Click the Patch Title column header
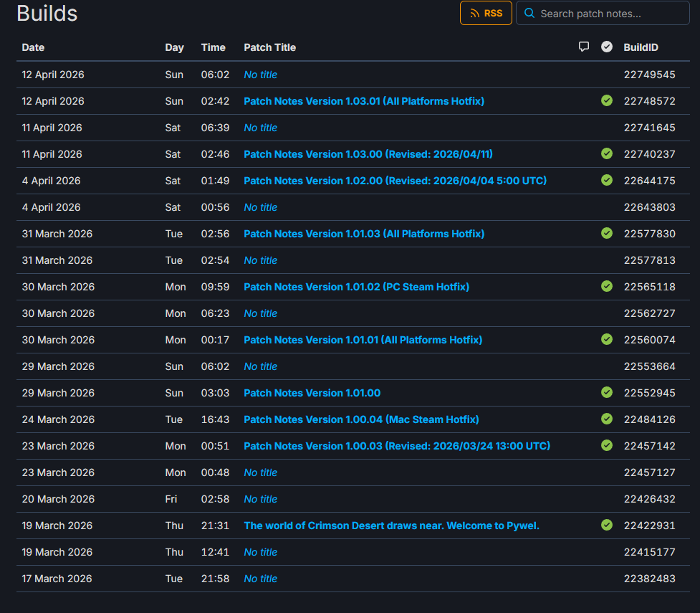The height and width of the screenshot is (613, 700). [269, 47]
